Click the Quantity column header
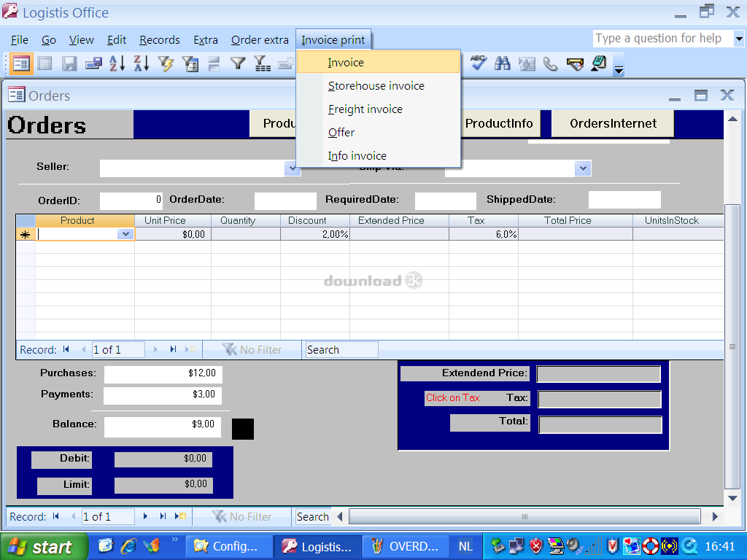Screen dimensions: 747x560 click(246, 220)
